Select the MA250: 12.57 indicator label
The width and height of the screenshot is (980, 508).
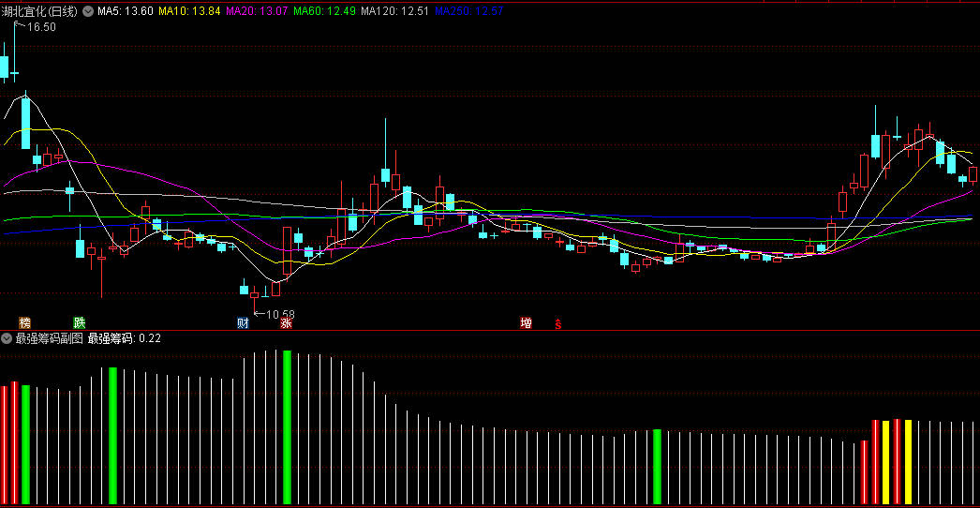pyautogui.click(x=468, y=11)
